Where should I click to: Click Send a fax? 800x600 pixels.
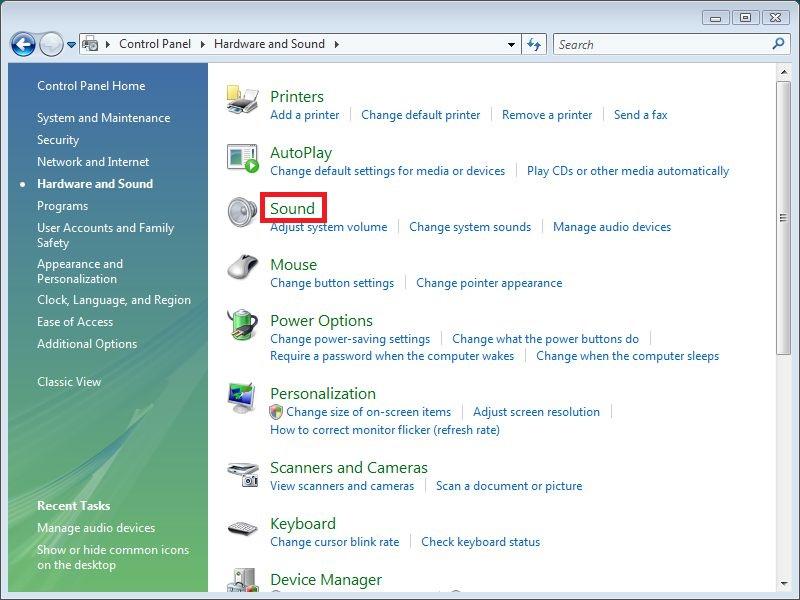coord(641,115)
